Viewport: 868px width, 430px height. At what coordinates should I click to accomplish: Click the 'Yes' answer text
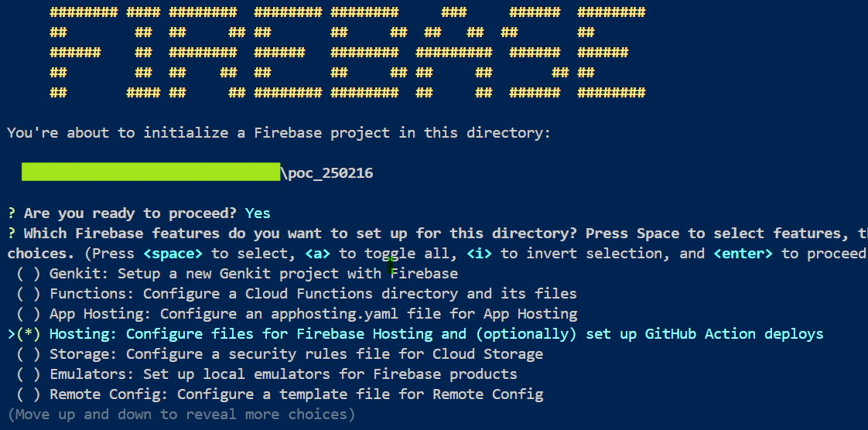pos(258,213)
